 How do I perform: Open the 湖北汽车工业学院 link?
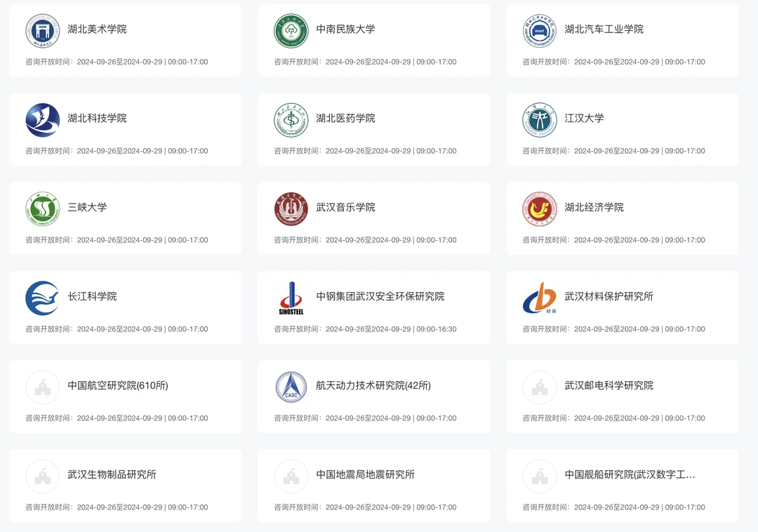point(604,29)
